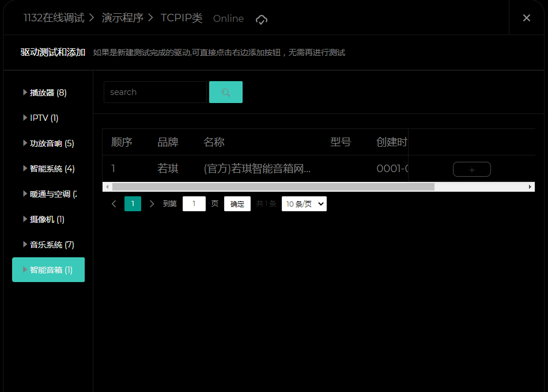This screenshot has height=392, width=548.
Task: Close the driver test dialog
Action: tap(526, 18)
